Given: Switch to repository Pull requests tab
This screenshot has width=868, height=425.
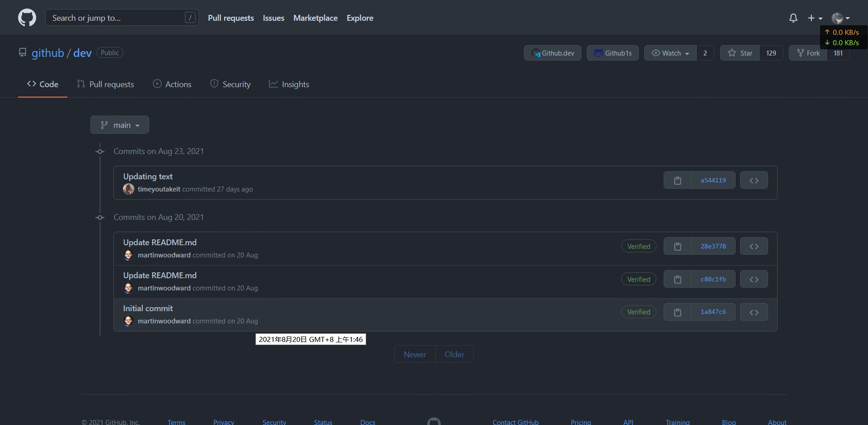Looking at the screenshot, I should pos(105,84).
